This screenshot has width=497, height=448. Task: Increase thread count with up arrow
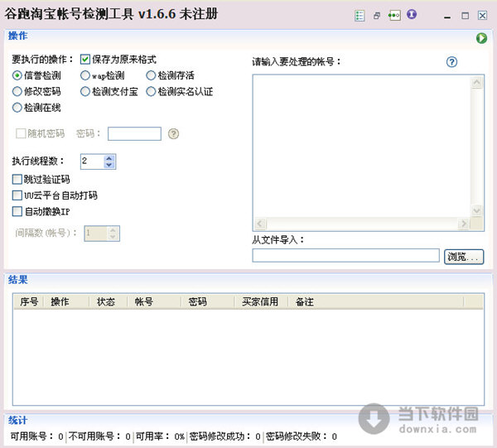pyautogui.click(x=109, y=158)
